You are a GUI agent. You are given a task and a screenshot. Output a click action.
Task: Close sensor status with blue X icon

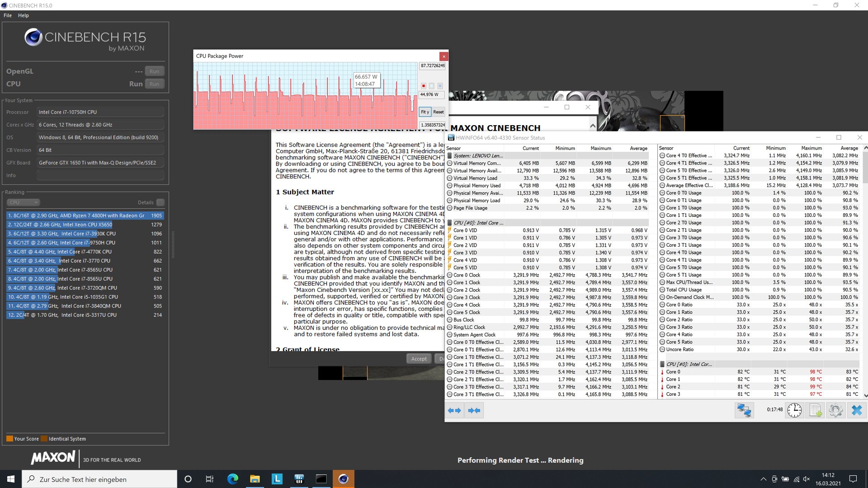[856, 410]
